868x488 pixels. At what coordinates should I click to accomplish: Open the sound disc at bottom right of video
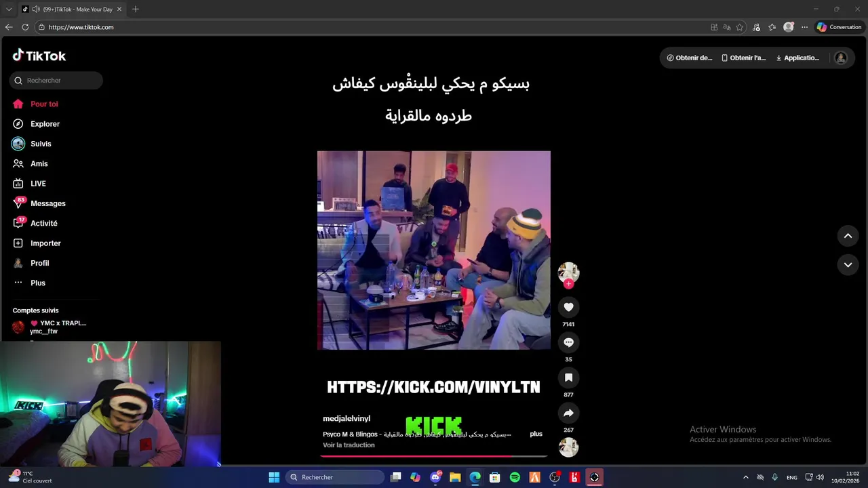568,447
